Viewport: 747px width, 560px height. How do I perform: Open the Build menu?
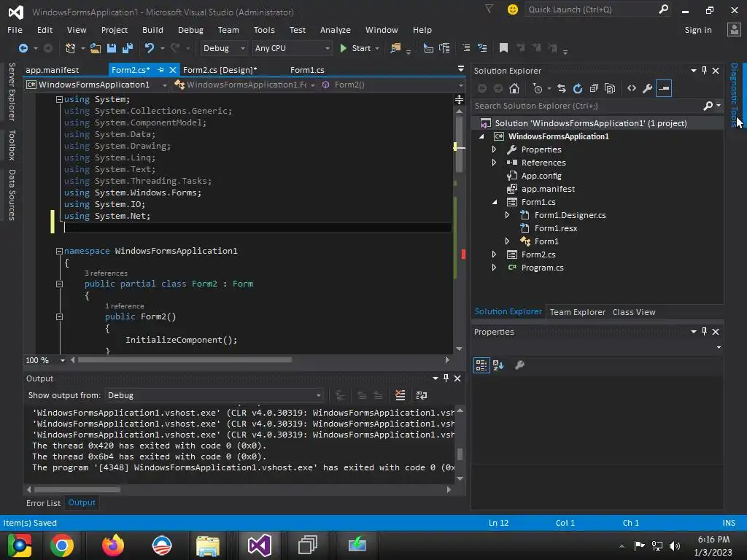tap(152, 30)
